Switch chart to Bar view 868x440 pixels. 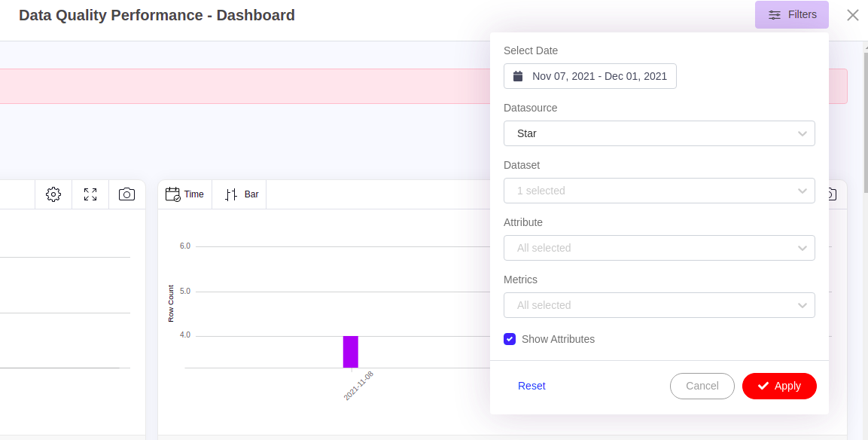tap(242, 194)
